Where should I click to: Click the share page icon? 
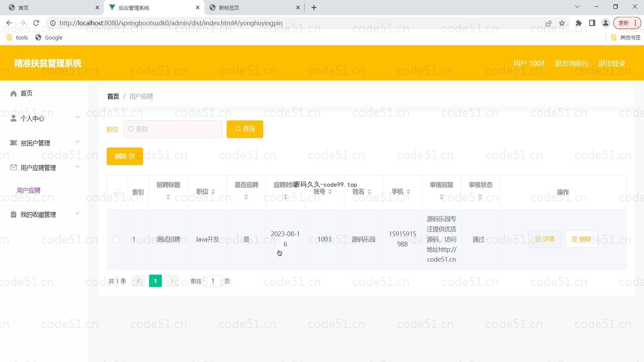(548, 23)
